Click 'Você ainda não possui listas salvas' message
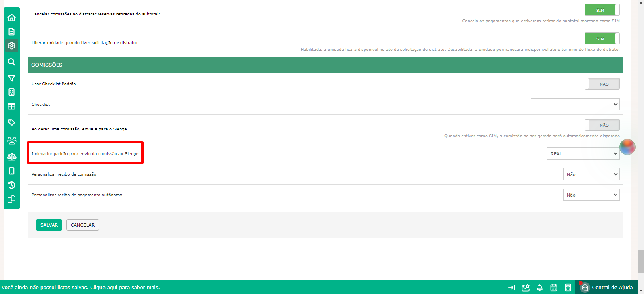The image size is (644, 294). pyautogui.click(x=80, y=288)
